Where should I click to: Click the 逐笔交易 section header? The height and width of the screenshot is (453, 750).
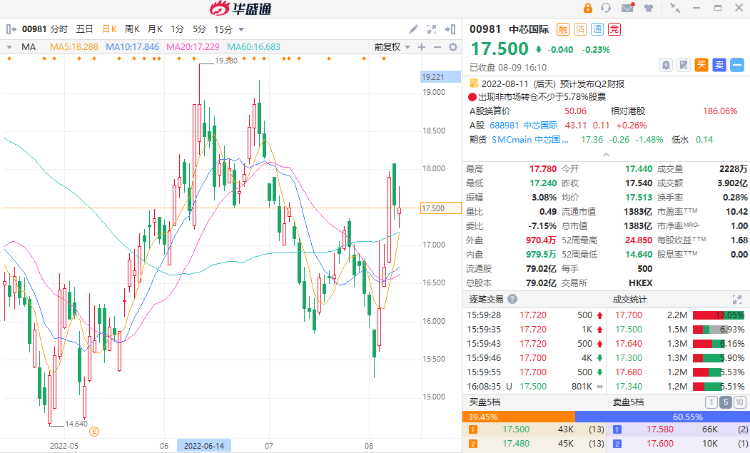(486, 299)
